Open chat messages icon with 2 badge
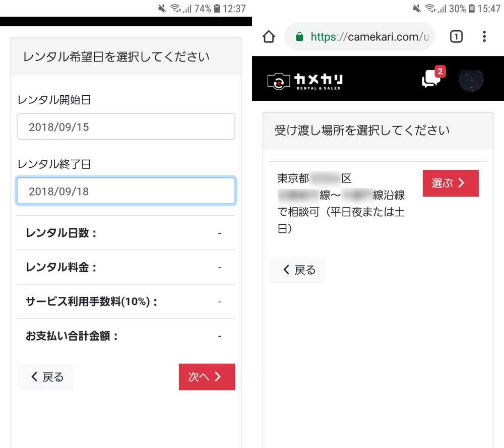504x448 pixels. point(431,79)
